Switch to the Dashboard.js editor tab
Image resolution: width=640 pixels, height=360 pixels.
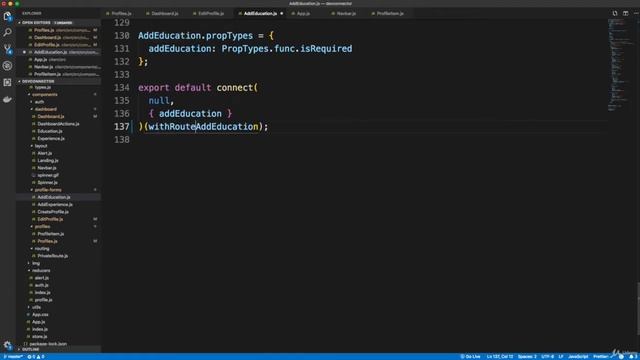[x=165, y=13]
